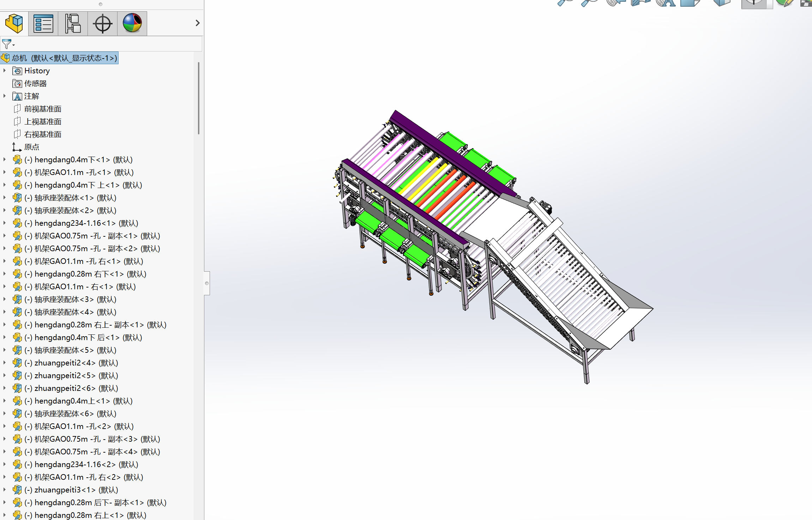Select 机架GAO0.75m -孔 - 副本<4> row
Image resolution: width=812 pixels, height=520 pixels.
[92, 452]
